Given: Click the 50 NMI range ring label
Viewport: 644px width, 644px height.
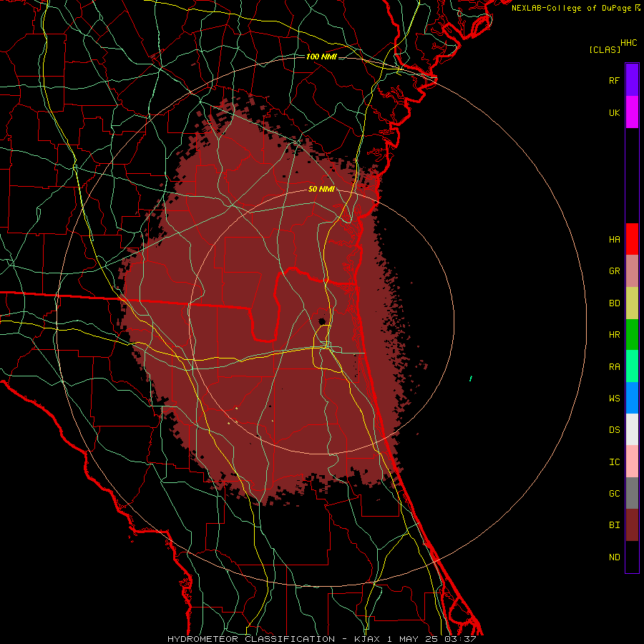Looking at the screenshot, I should [x=321, y=189].
